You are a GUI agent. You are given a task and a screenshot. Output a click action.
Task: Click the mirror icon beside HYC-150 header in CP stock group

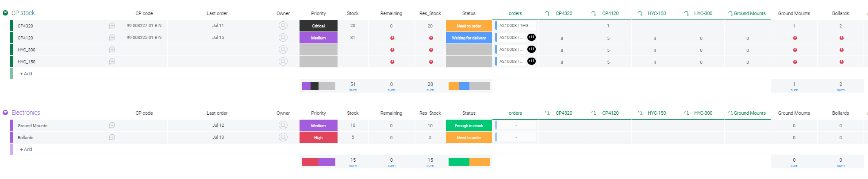(640, 13)
